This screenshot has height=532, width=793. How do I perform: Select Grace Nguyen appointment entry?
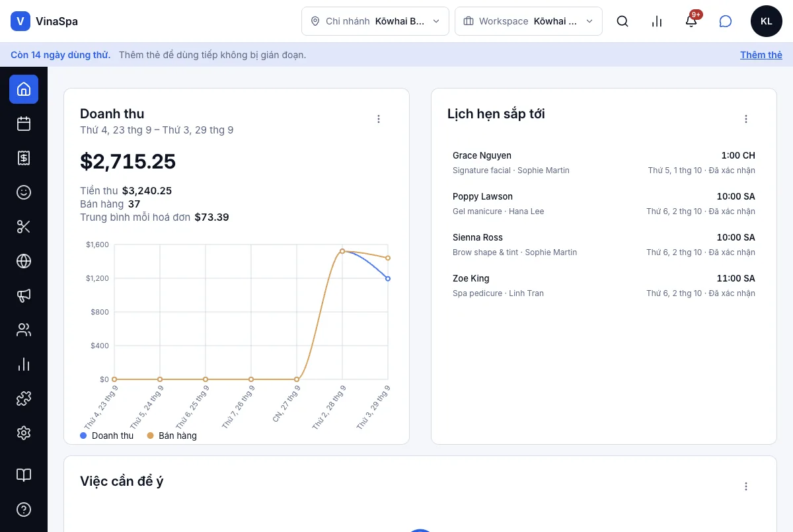click(604, 163)
